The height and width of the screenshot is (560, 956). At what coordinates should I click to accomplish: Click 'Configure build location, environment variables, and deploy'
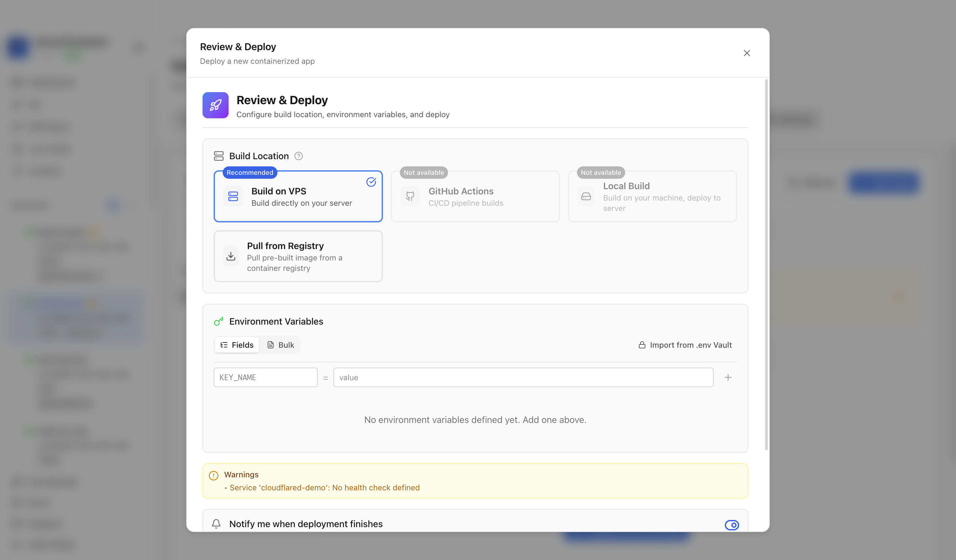coord(343,115)
